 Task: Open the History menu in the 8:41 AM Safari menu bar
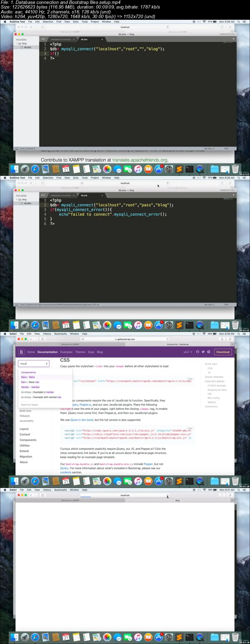pyautogui.click(x=47, y=490)
